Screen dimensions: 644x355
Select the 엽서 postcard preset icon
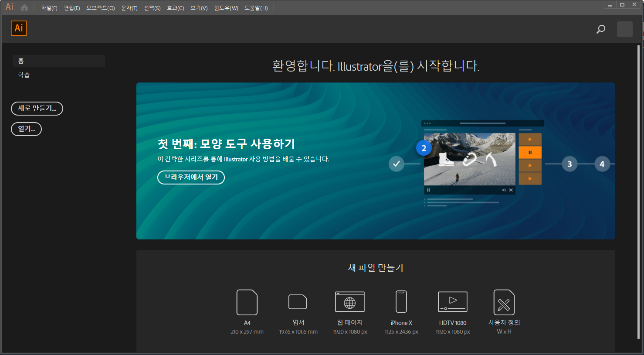point(298,302)
